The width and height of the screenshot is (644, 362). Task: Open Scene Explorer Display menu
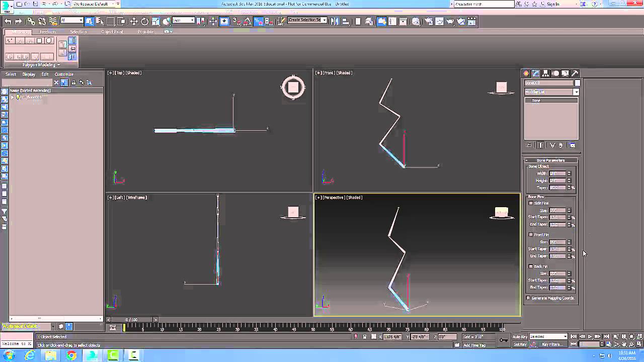pos(29,74)
